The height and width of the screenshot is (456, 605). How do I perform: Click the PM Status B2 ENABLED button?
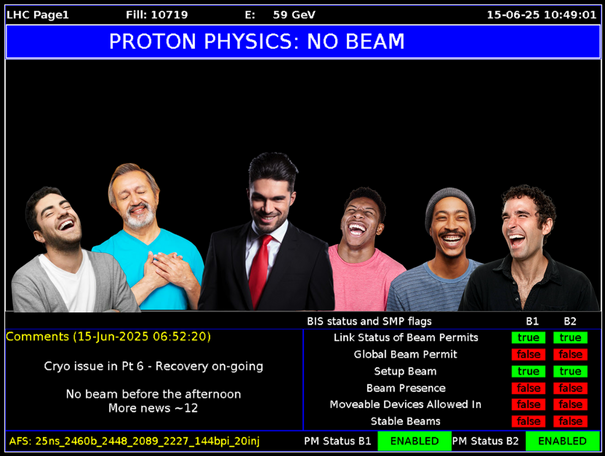tap(562, 441)
